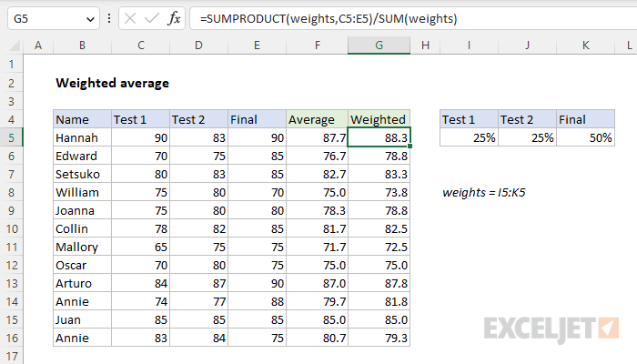Select column G header
Viewport: 637px width, 364px height.
click(x=379, y=45)
